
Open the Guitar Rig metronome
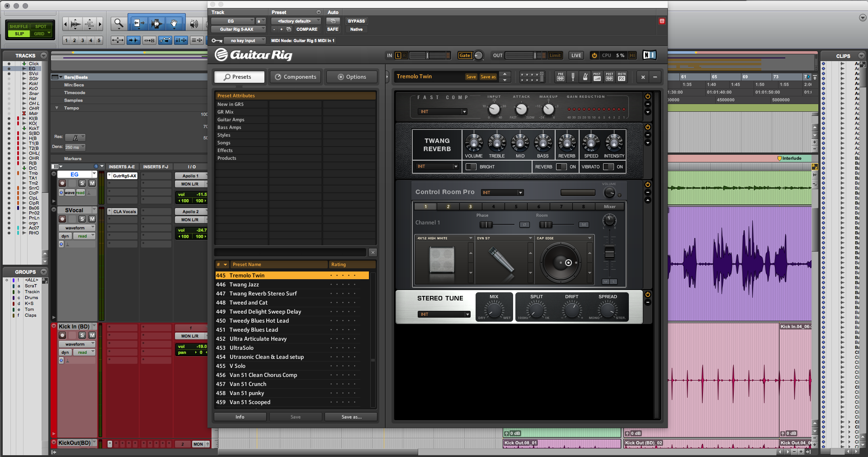(x=585, y=76)
